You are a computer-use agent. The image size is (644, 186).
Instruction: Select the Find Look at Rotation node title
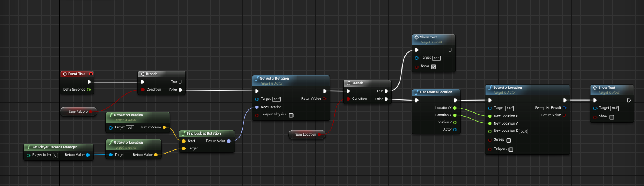[204, 133]
